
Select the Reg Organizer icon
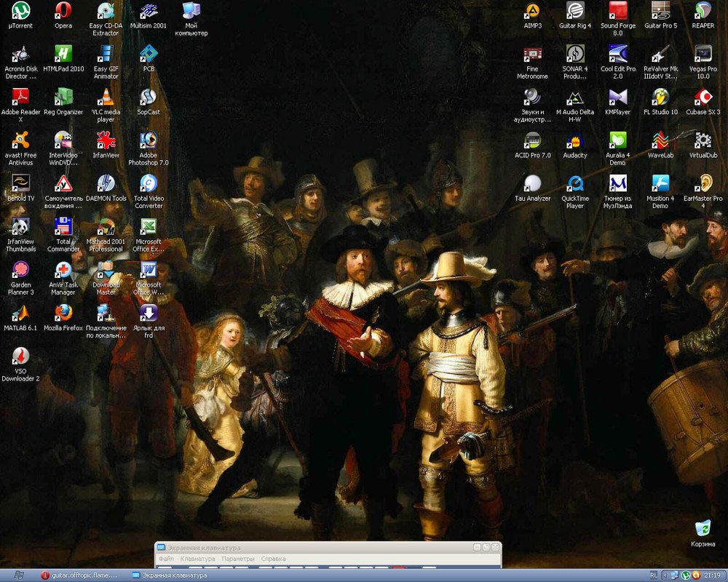pyautogui.click(x=63, y=102)
